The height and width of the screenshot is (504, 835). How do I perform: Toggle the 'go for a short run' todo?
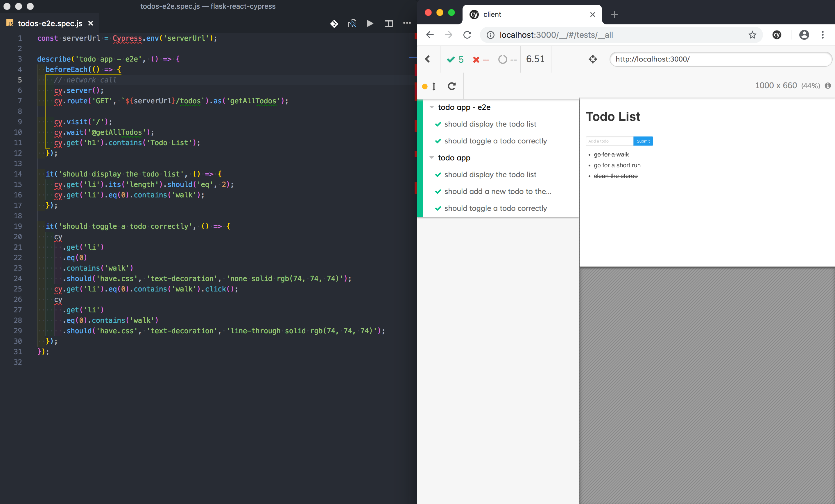tap(617, 165)
